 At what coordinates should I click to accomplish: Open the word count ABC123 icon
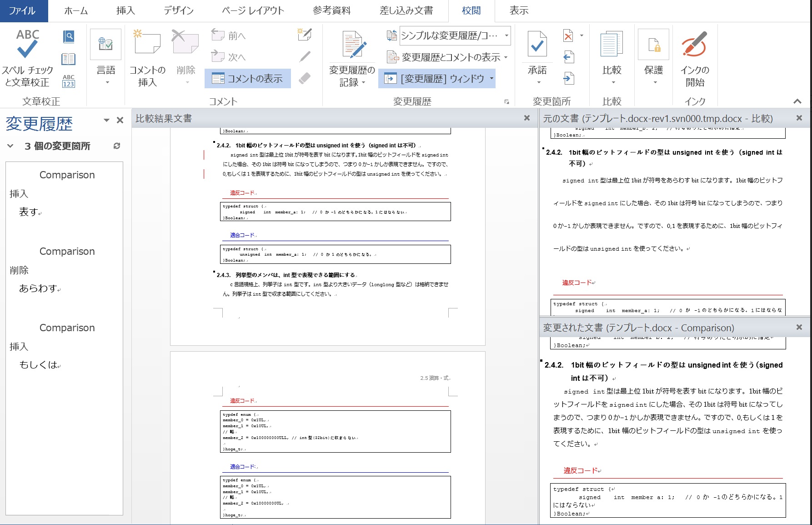[x=69, y=81]
